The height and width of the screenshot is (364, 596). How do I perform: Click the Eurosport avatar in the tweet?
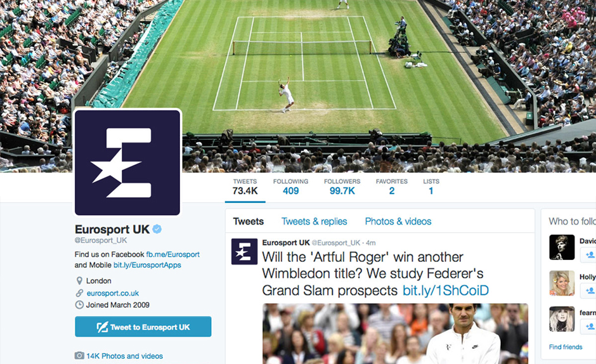pos(244,252)
